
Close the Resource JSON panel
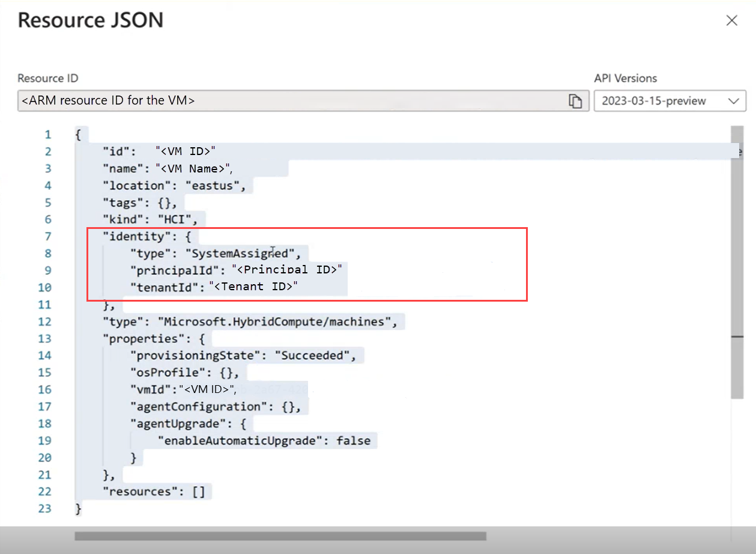pyautogui.click(x=731, y=21)
